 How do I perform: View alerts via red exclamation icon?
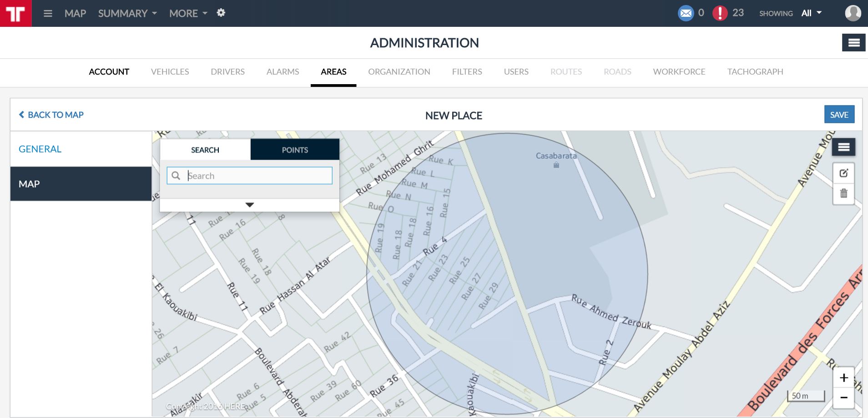coord(720,13)
